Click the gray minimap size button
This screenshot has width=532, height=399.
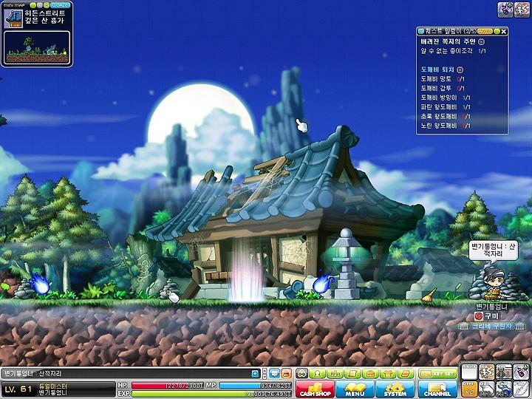click(x=40, y=5)
